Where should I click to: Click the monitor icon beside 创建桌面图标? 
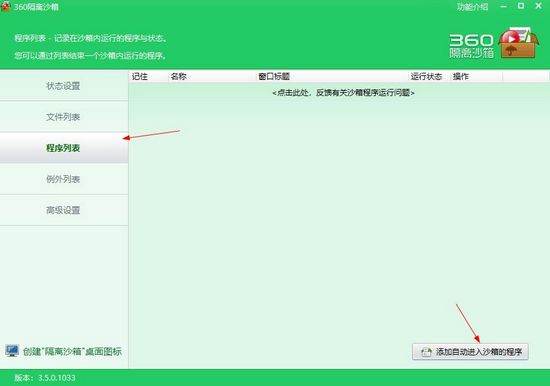[x=12, y=351]
